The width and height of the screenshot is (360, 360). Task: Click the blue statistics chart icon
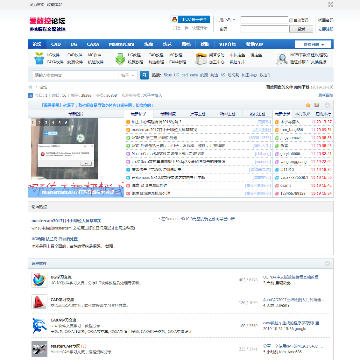(31, 95)
